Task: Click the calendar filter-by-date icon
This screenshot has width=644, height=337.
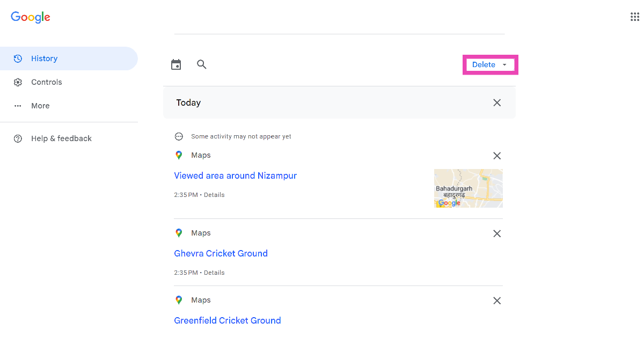Action: [176, 65]
